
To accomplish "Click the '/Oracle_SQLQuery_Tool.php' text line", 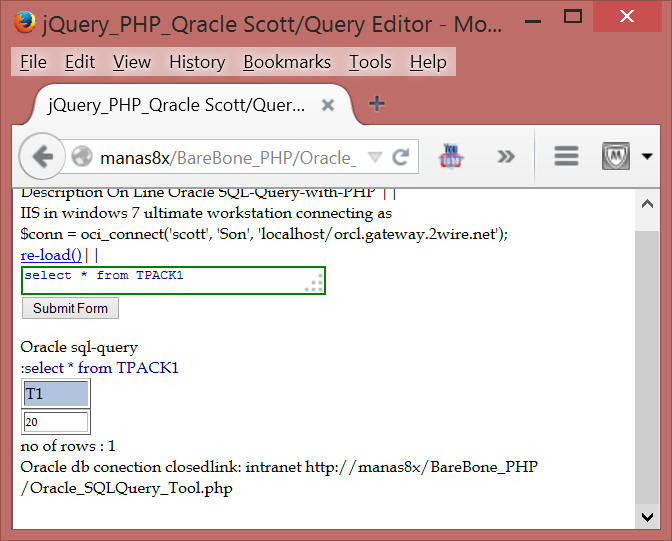I will coord(127,488).
